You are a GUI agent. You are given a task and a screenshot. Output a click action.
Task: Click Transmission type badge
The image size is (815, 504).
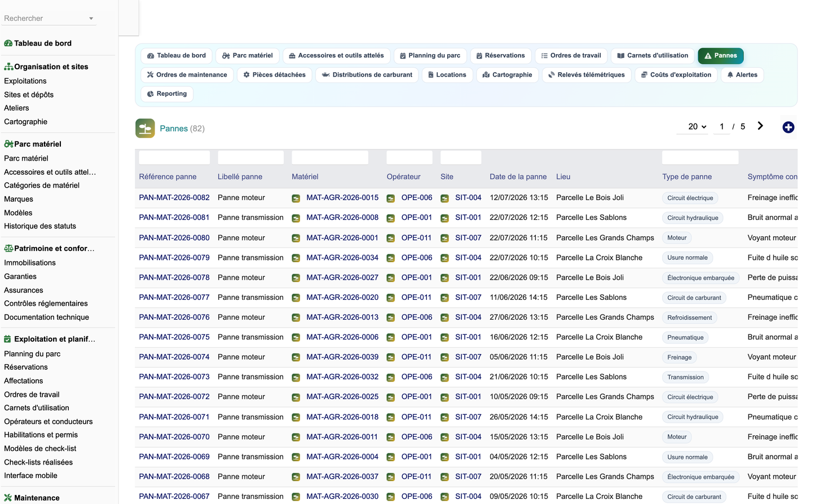tap(685, 378)
